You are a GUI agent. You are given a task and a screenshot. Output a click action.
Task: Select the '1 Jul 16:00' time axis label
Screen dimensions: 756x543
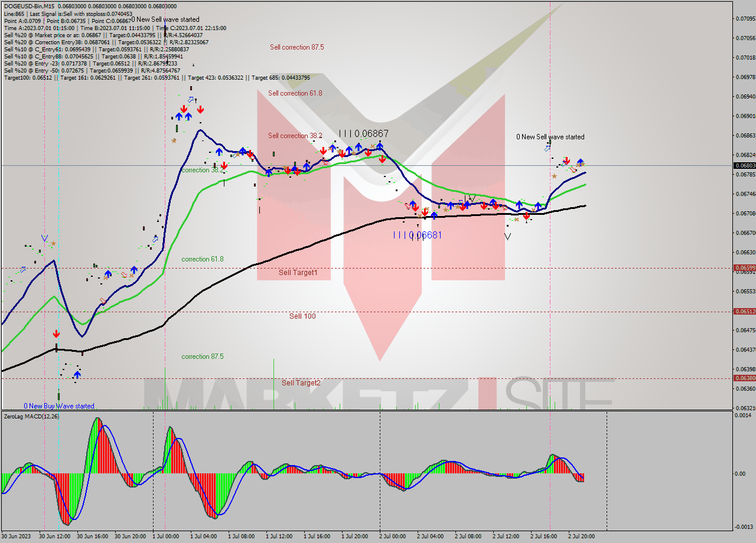318,537
